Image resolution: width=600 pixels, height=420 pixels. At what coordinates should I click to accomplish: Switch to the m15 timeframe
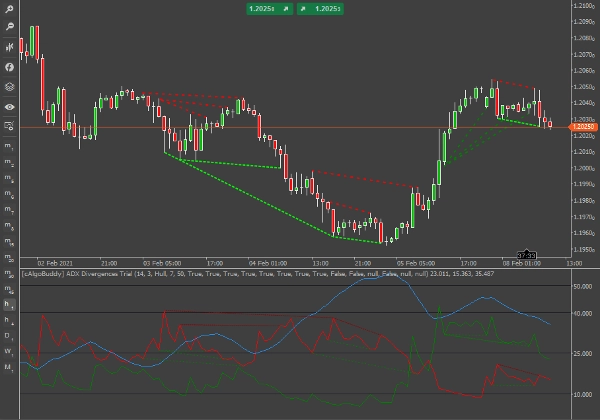tap(9, 241)
